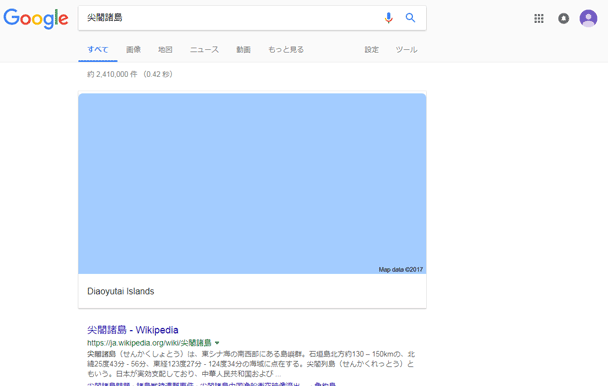Viewport: 608px width, 386px height.
Task: Open the 尖閣諸島 - Wikipedia result
Action: (x=133, y=330)
